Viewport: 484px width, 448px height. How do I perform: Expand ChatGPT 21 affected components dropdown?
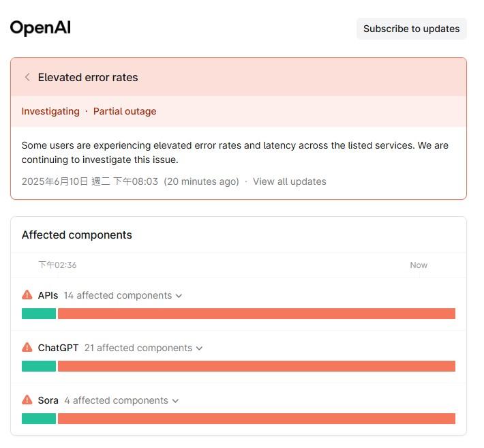click(x=143, y=348)
